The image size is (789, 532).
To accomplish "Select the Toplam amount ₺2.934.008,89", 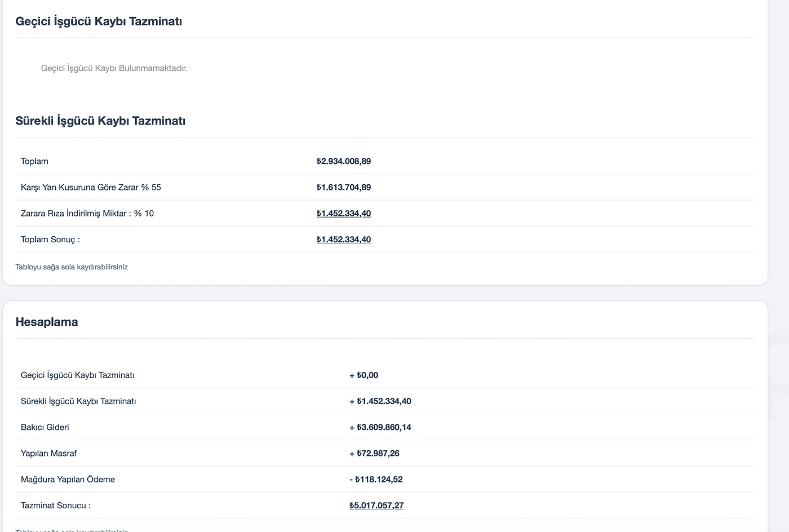I will pos(344,161).
